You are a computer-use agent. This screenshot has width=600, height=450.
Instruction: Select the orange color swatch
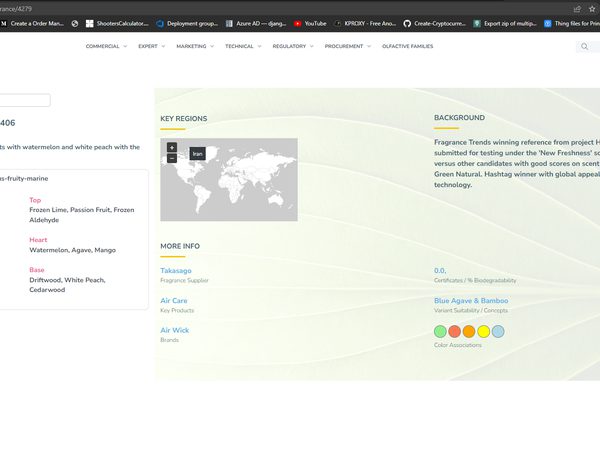pyautogui.click(x=469, y=331)
